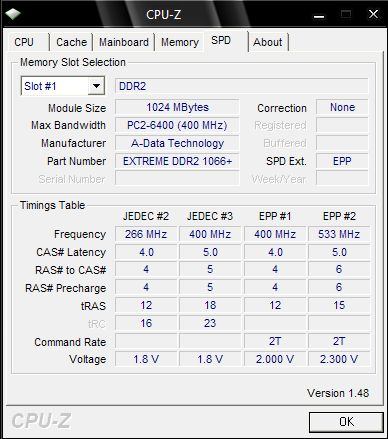
Task: Click the SPD Ext. value EPP
Action: (x=342, y=161)
